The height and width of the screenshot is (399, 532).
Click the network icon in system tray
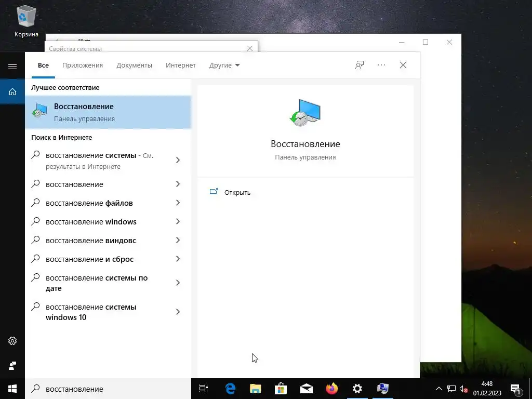pyautogui.click(x=451, y=389)
